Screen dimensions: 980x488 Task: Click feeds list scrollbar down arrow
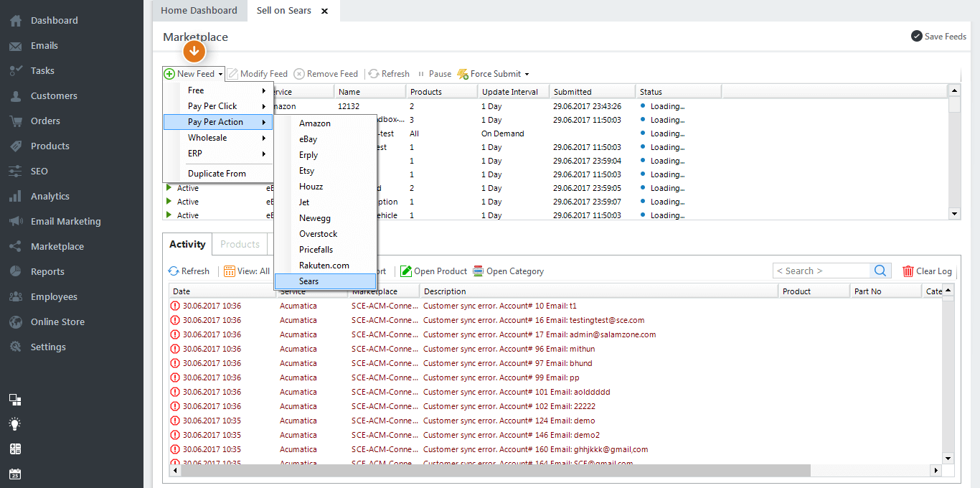tap(954, 214)
